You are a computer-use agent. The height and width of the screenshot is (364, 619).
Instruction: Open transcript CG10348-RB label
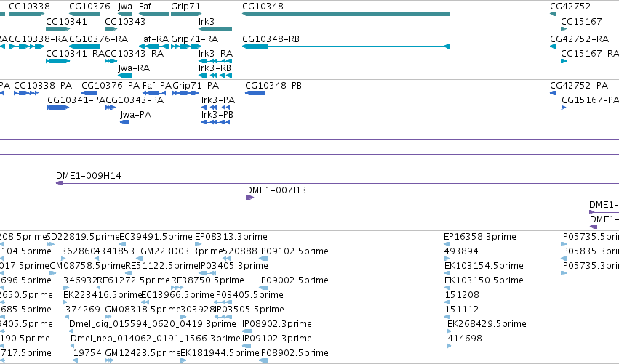point(271,39)
